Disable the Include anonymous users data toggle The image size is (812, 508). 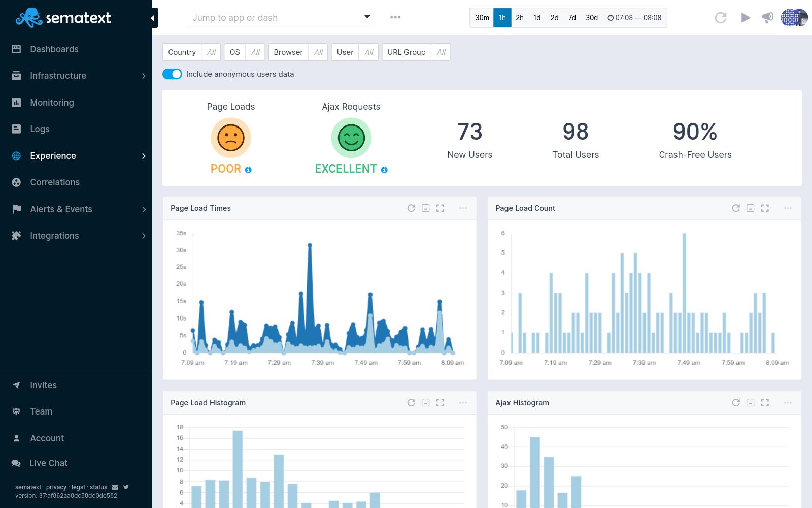pos(172,74)
